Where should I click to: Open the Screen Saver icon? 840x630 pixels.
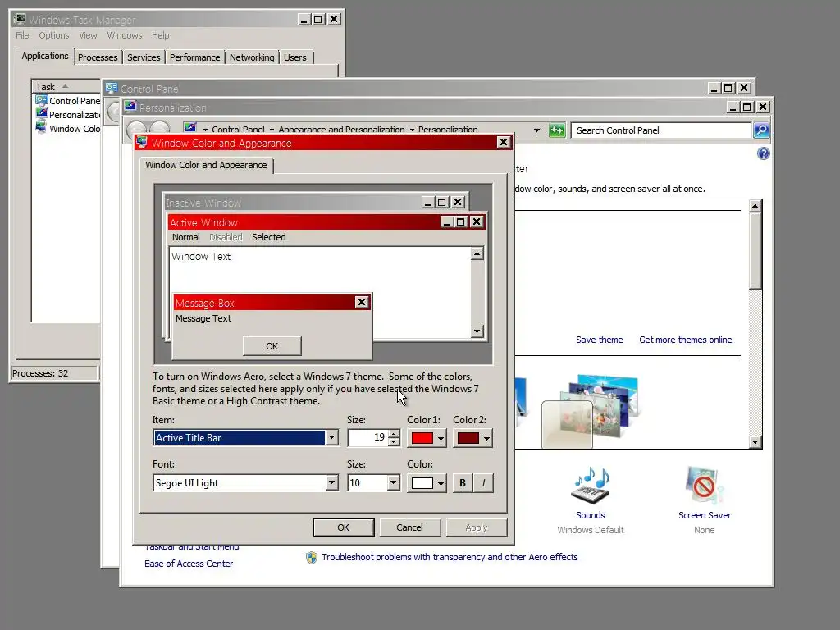(x=704, y=486)
